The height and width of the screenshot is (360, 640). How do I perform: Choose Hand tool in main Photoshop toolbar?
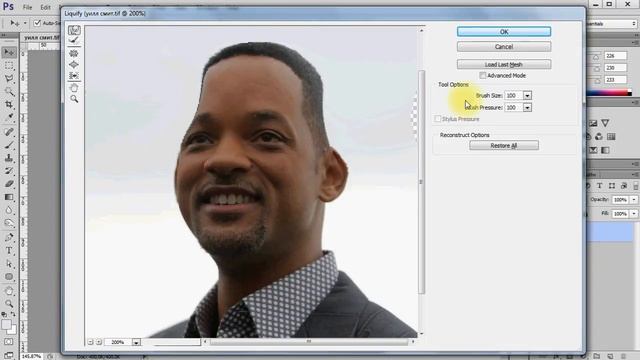point(9,291)
